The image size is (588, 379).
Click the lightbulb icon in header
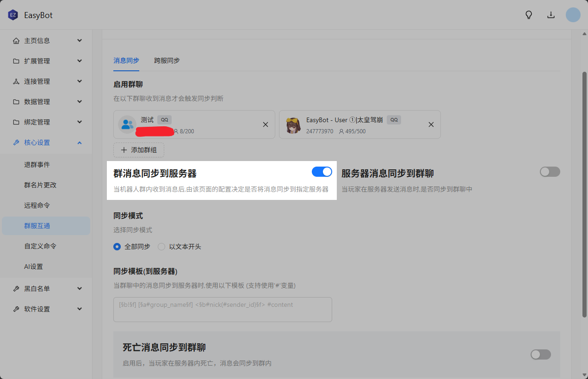pos(529,15)
